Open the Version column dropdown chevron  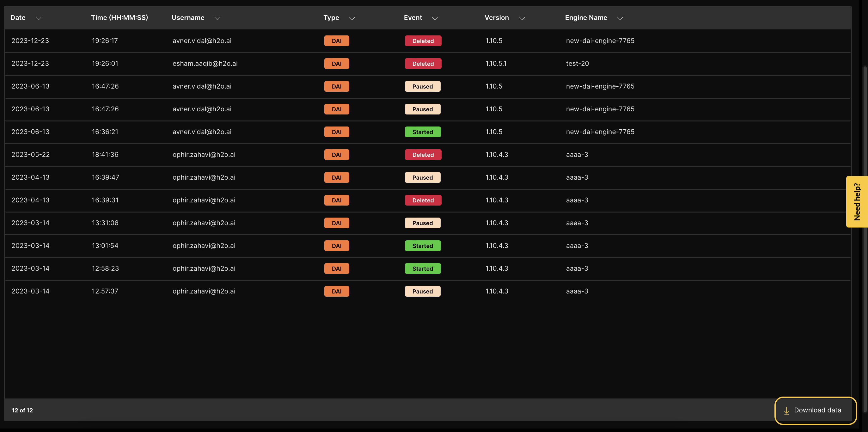pyautogui.click(x=522, y=19)
